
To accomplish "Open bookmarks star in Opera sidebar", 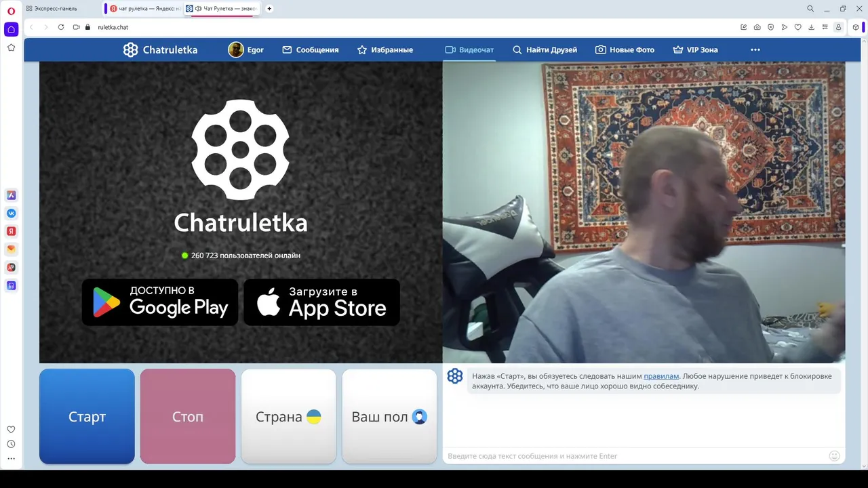I will pos(11,47).
